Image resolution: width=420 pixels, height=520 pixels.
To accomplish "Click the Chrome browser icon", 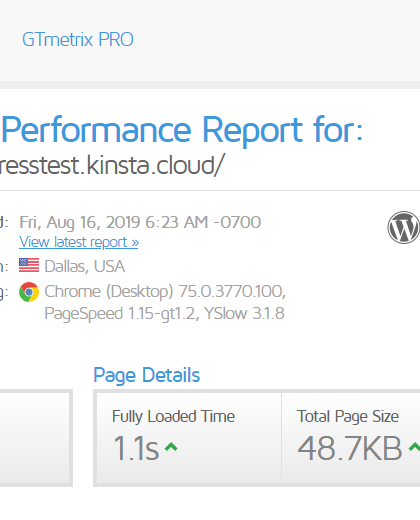I will pos(29,292).
